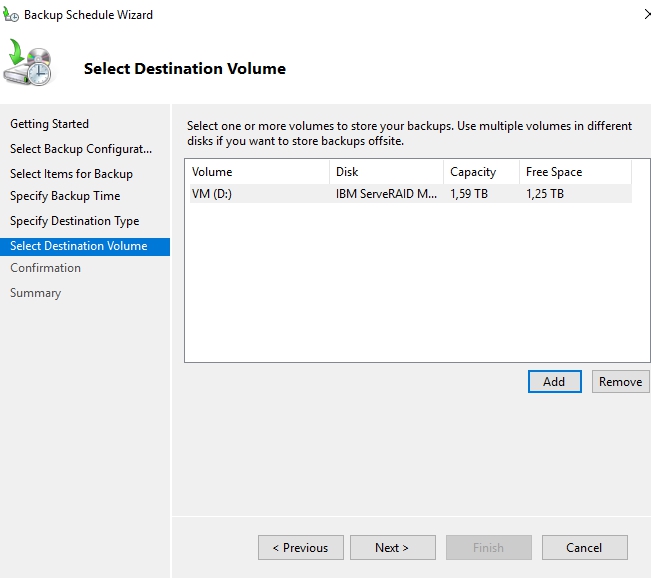Return to Specify Destination Type step
Image resolution: width=651 pixels, height=578 pixels.
pyautogui.click(x=74, y=221)
